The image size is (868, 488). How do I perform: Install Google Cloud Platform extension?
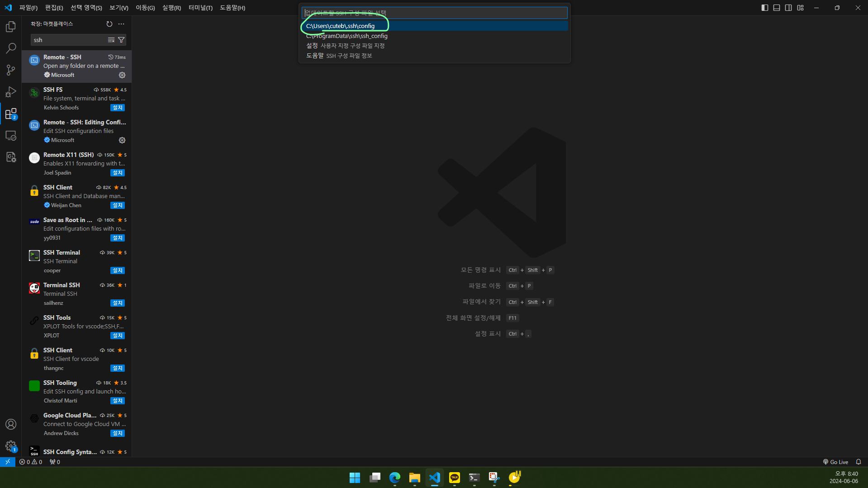coord(118,433)
